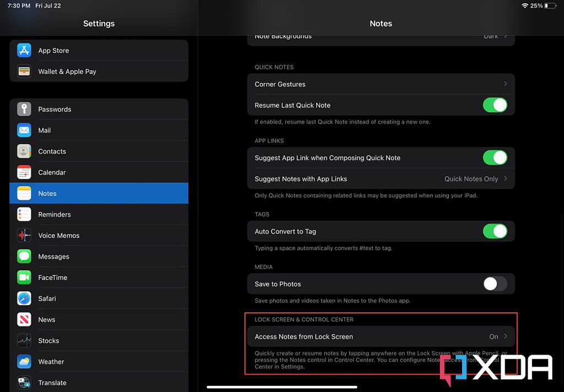Tap the Safari compass icon
Image resolution: width=564 pixels, height=392 pixels.
tap(24, 298)
